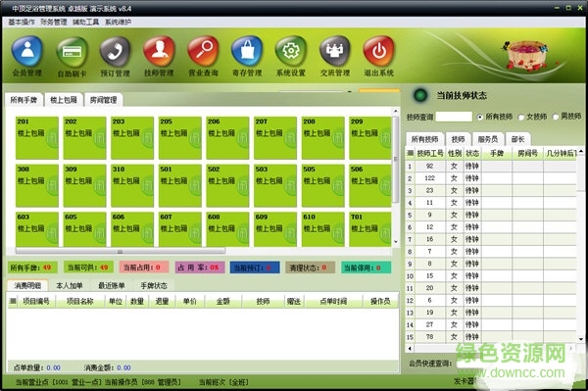Select the 所有技师 radio button
This screenshot has height=391, width=588.
coord(479,117)
